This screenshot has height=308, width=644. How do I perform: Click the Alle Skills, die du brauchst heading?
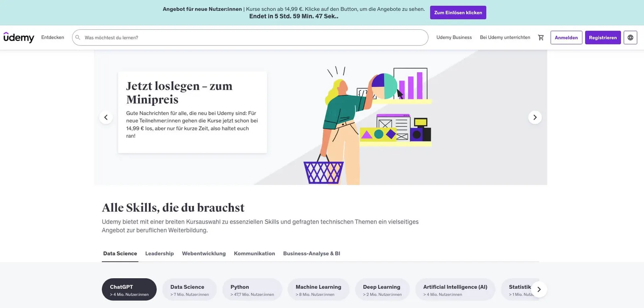pyautogui.click(x=173, y=207)
